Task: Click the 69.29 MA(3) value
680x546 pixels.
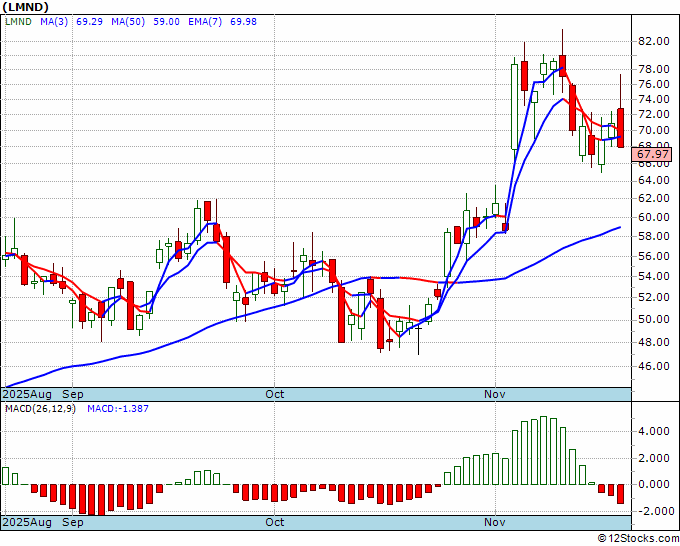Action: pos(89,21)
